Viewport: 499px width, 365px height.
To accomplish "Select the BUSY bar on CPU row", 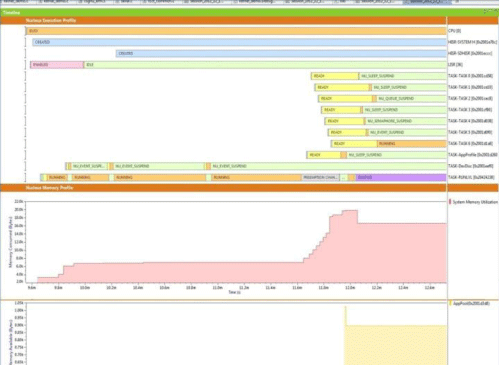I will [x=236, y=31].
